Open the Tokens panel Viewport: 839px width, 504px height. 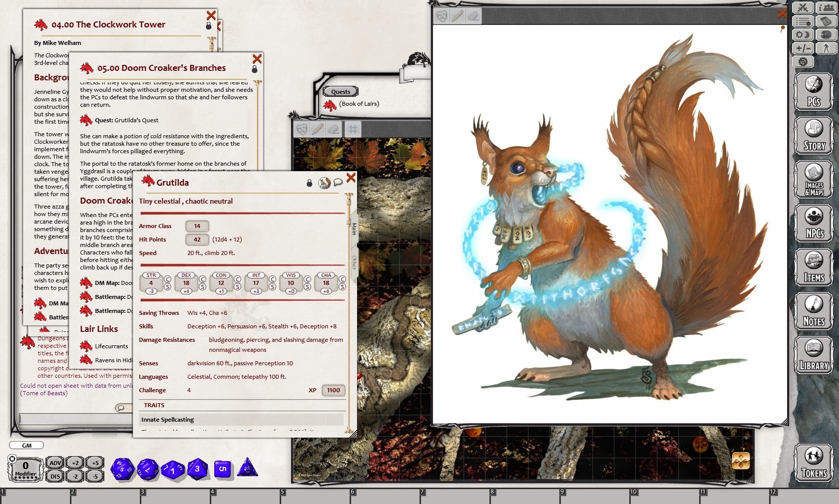tap(814, 463)
